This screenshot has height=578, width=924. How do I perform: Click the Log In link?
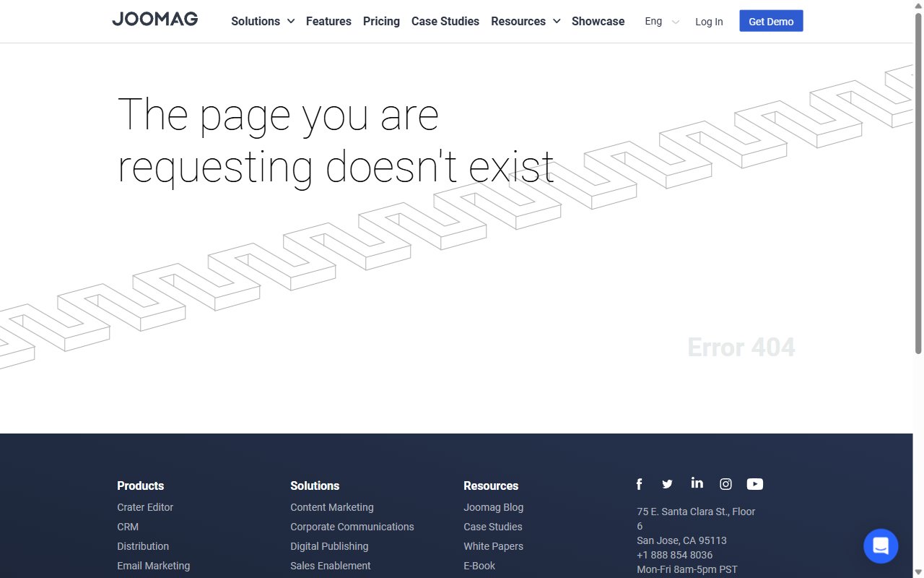(709, 22)
